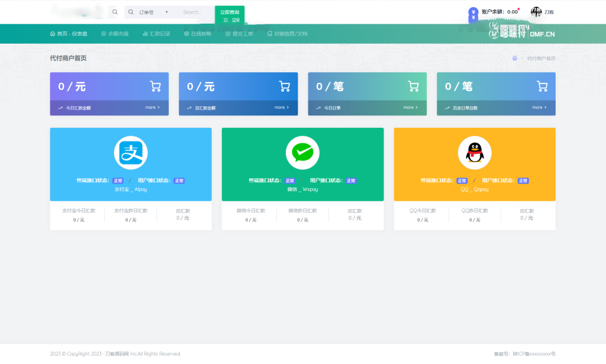
Task: Open the 刀客 user avatar
Action: [x=536, y=12]
